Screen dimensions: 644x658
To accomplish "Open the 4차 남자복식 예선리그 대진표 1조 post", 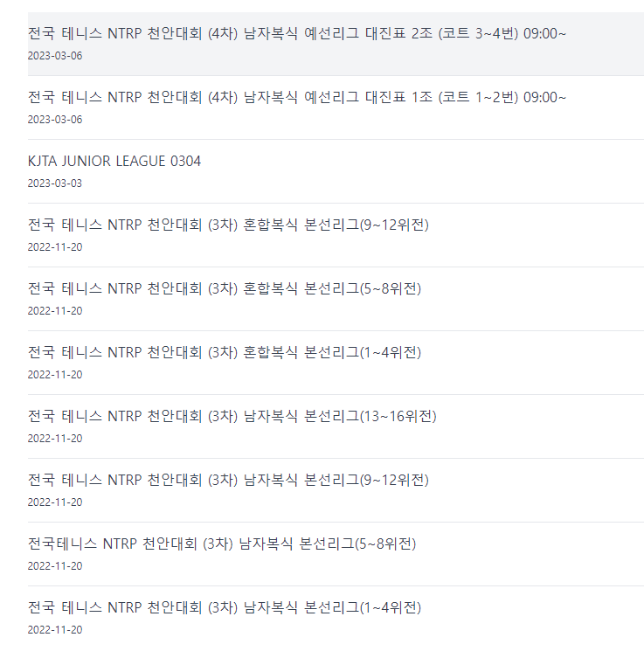I will pyautogui.click(x=296, y=97).
